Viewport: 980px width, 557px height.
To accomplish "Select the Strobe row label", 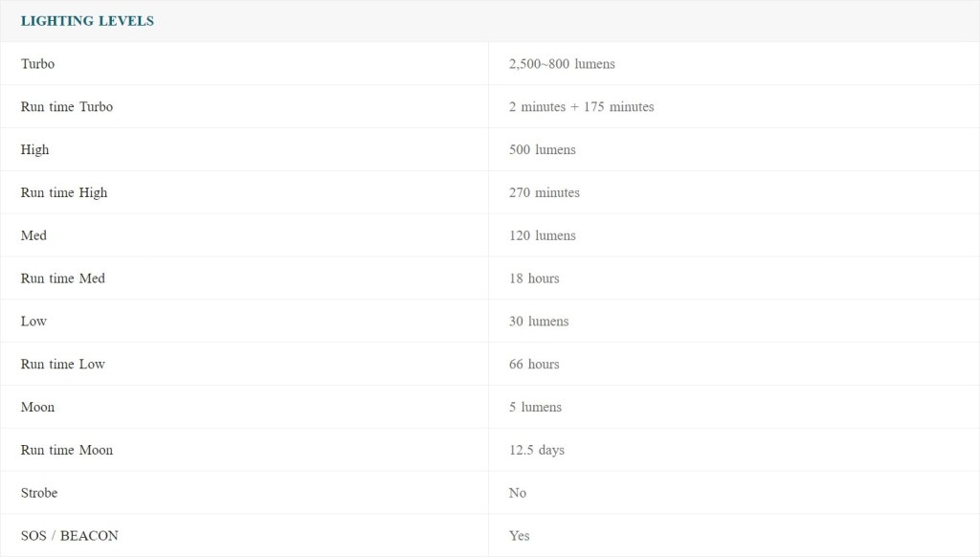I will coord(39,493).
